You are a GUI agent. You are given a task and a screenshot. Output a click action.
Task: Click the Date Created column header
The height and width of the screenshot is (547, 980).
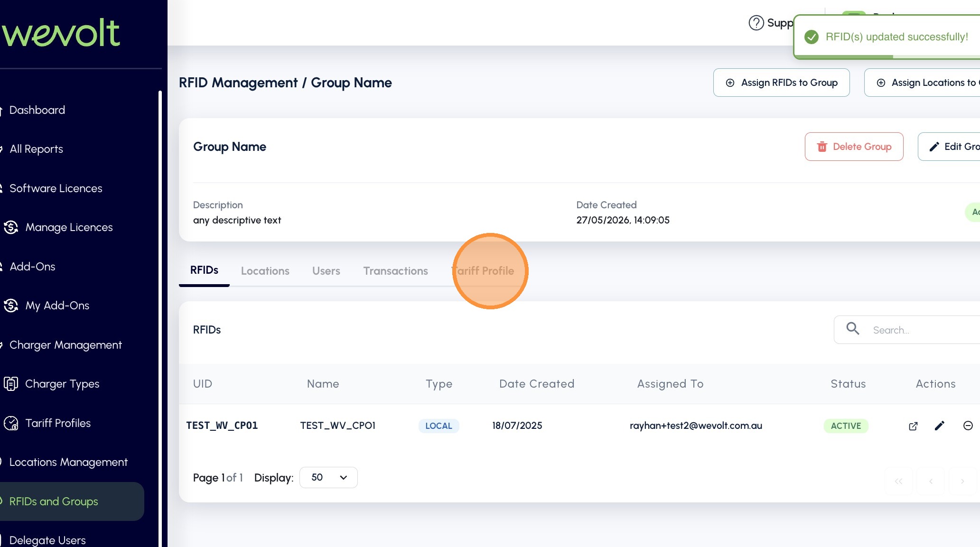pyautogui.click(x=536, y=384)
